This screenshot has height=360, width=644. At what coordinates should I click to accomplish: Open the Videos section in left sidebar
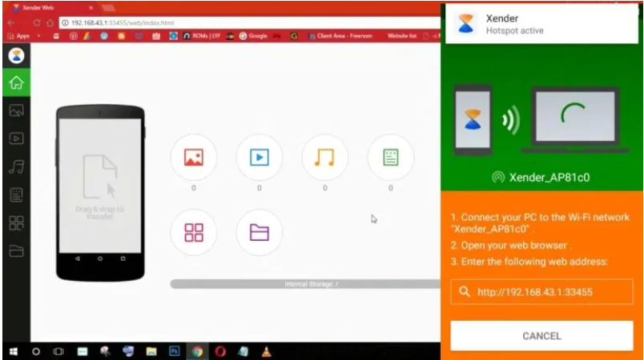click(15, 138)
